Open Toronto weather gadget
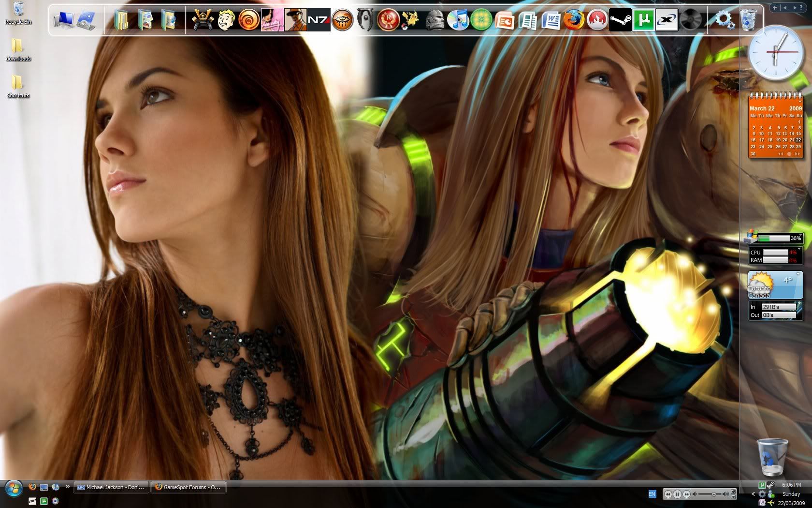This screenshot has height=508, width=812. pyautogui.click(x=775, y=285)
